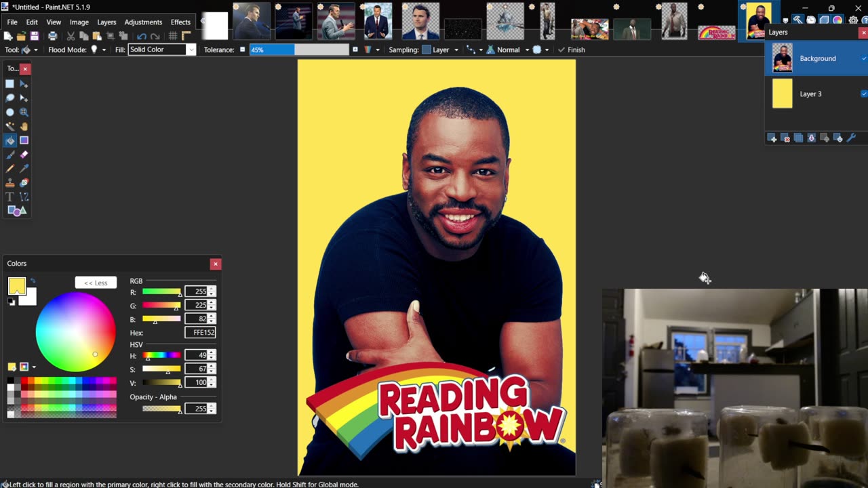Click the primary yellow color swatch

point(16,285)
